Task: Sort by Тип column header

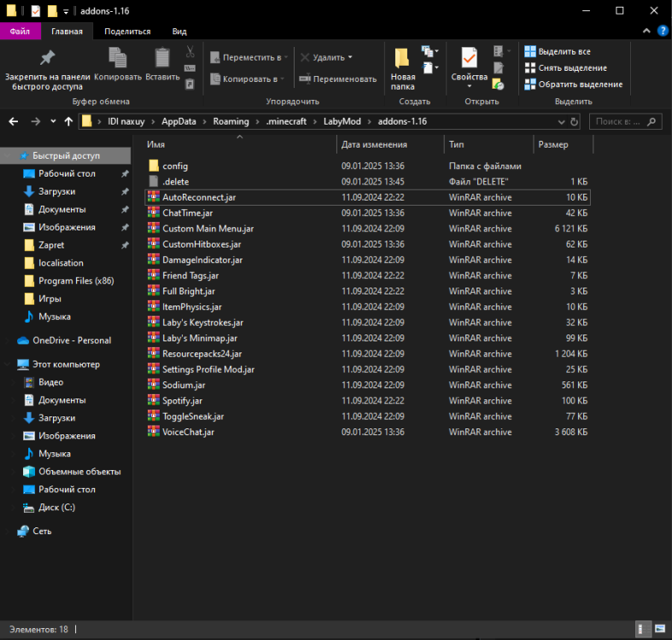Action: (488, 144)
